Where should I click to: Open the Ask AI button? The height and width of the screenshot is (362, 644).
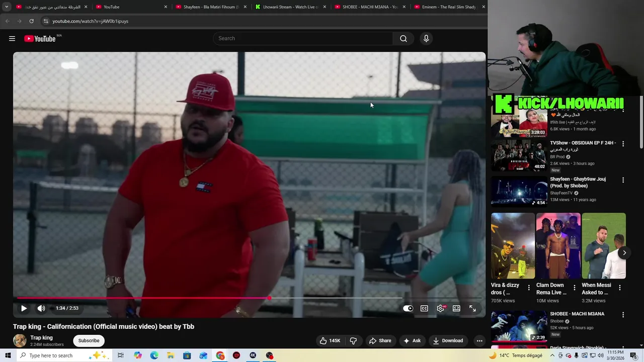point(412,340)
